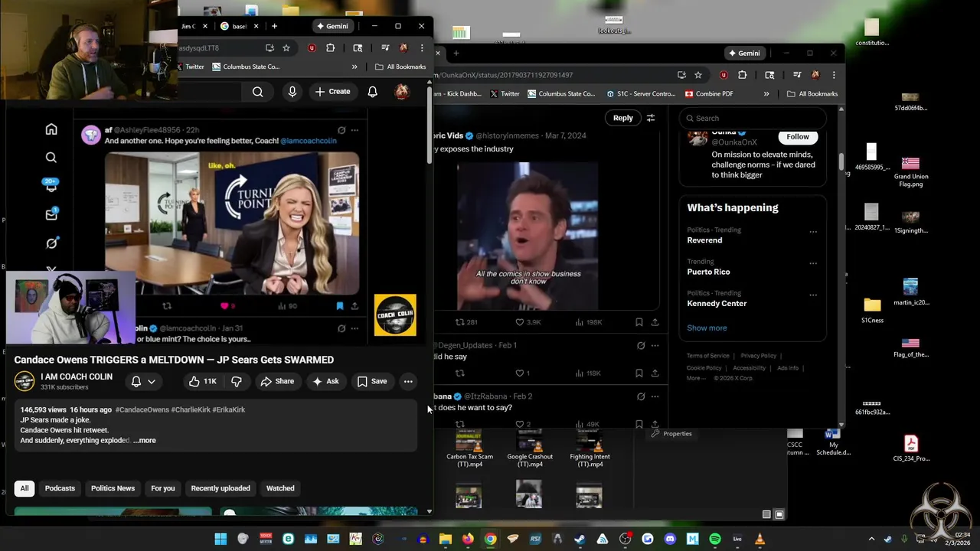
Task: Select the Podcasts filter chip
Action: pyautogui.click(x=60, y=488)
